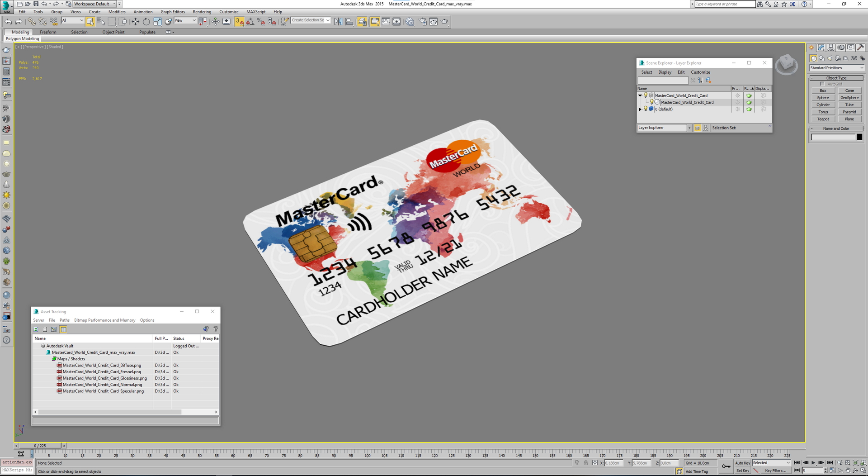Open the Material Editor icon
The height and width of the screenshot is (476, 868).
(410, 21)
